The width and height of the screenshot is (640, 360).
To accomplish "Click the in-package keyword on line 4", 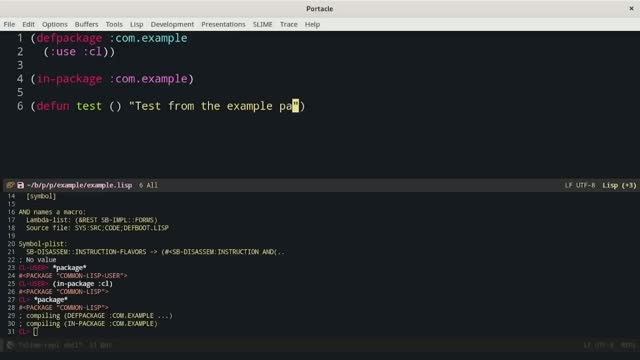I will click(x=69, y=79).
